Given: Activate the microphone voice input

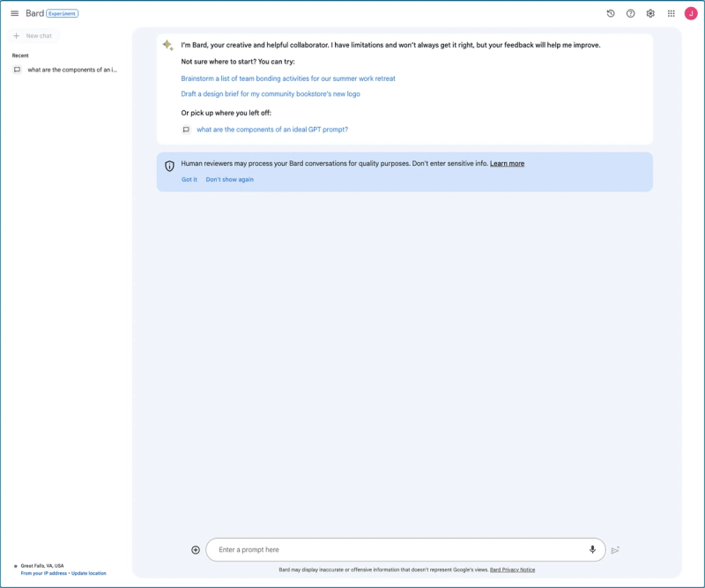Looking at the screenshot, I should (592, 549).
